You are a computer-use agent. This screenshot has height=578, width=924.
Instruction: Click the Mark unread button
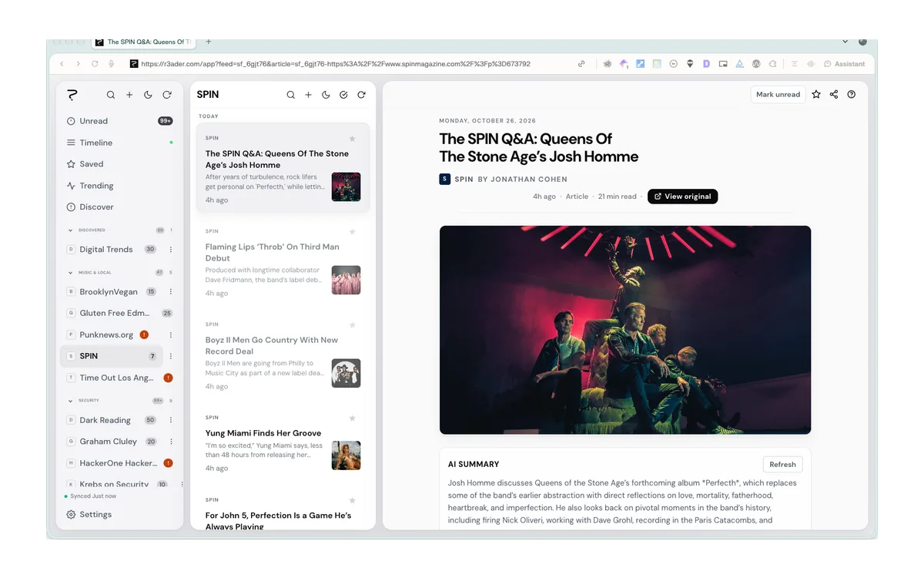point(778,94)
